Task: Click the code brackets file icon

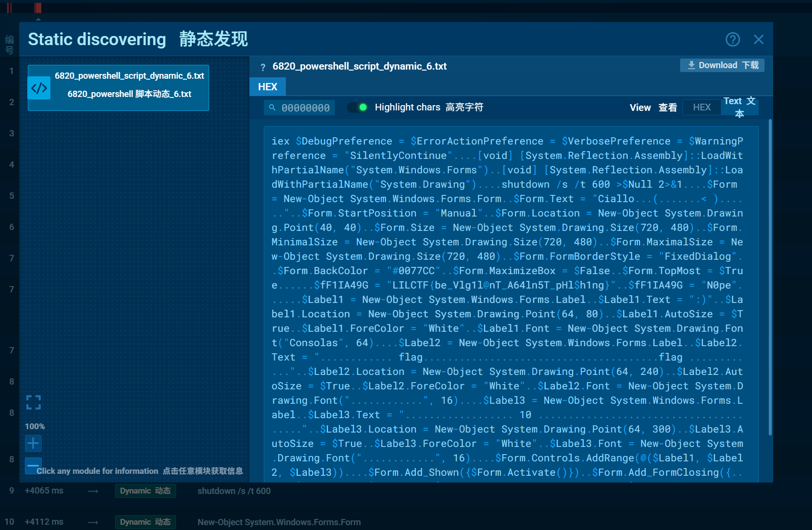Action: tap(39, 88)
